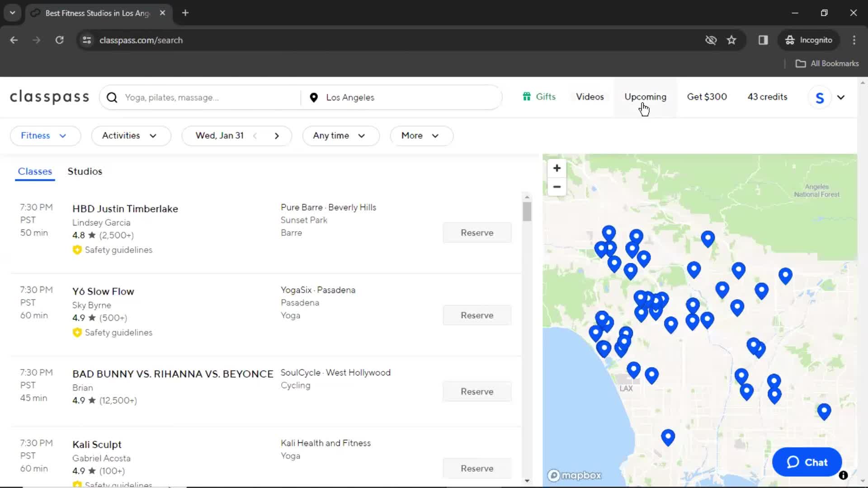Open Y6 Slow Flow class title
Image resolution: width=868 pixels, height=488 pixels.
point(103,291)
